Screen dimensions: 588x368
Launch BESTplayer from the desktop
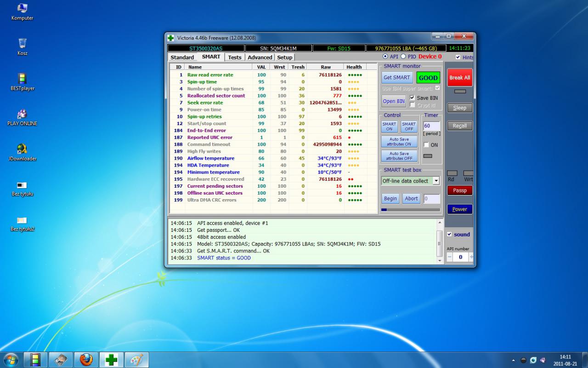pos(22,82)
